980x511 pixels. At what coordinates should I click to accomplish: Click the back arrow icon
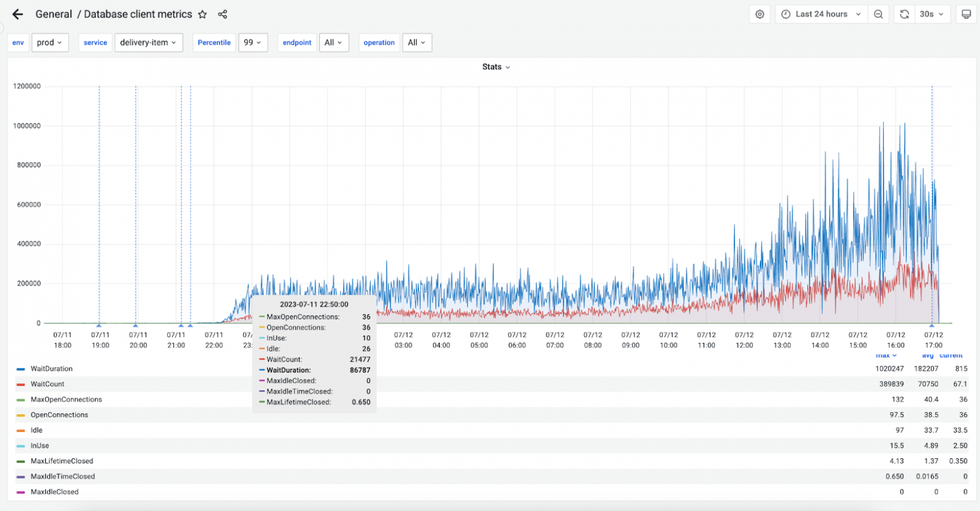click(18, 14)
